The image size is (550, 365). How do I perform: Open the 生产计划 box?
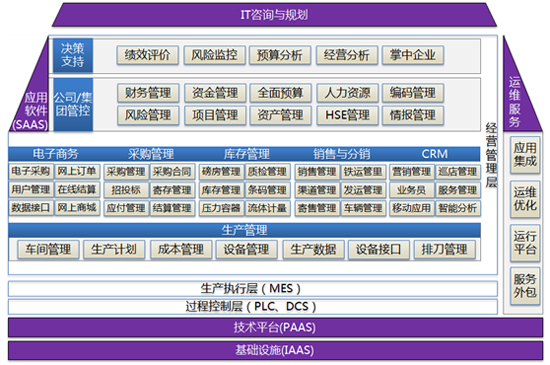pyautogui.click(x=114, y=249)
